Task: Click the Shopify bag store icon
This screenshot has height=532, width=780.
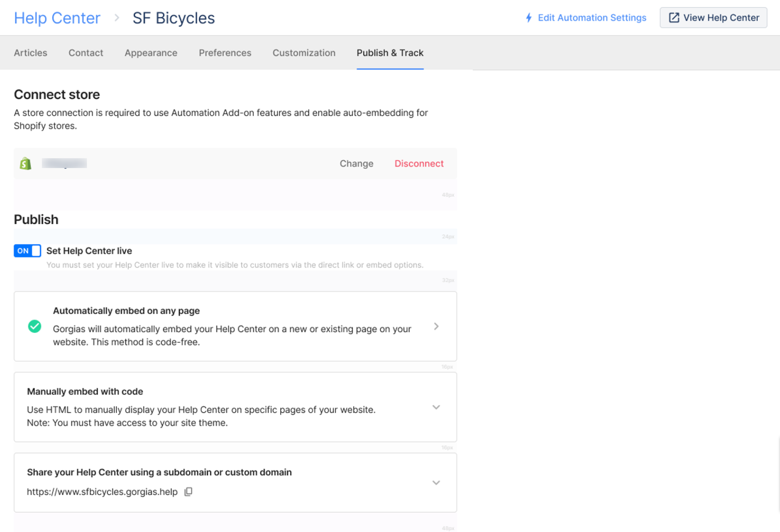Action: click(25, 164)
